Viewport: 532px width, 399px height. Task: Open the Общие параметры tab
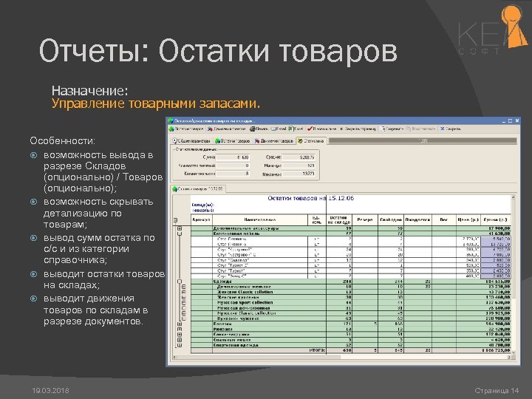191,141
